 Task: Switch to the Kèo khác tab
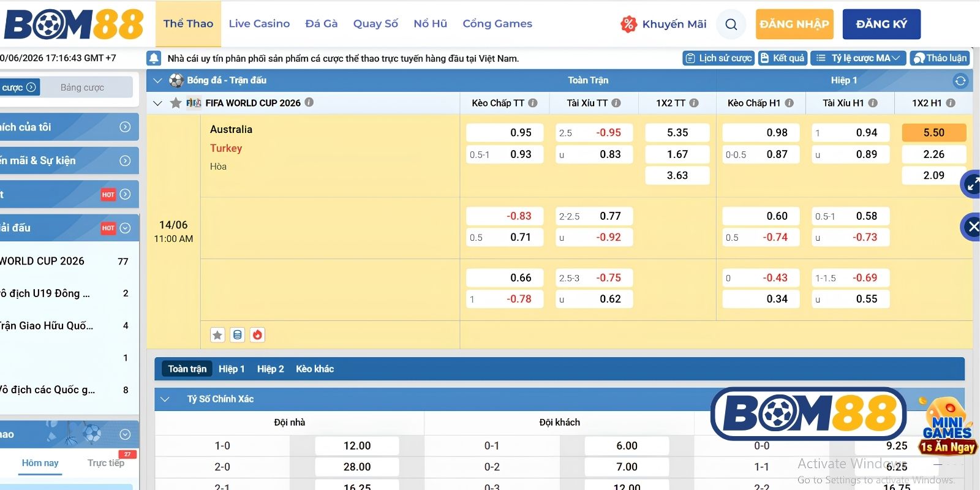coord(315,369)
